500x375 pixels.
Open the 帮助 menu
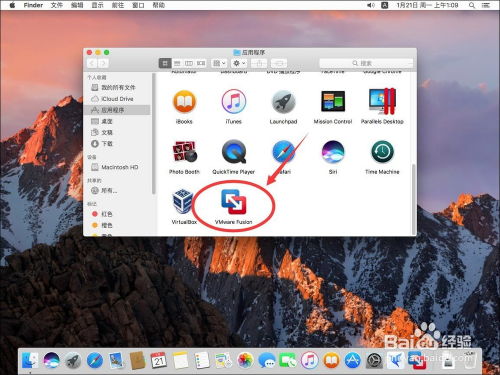click(x=159, y=5)
